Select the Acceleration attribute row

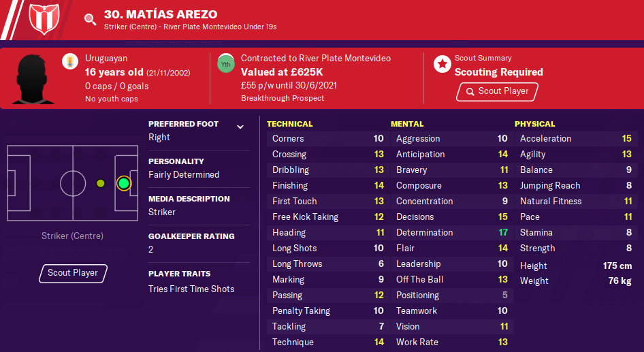(x=576, y=139)
